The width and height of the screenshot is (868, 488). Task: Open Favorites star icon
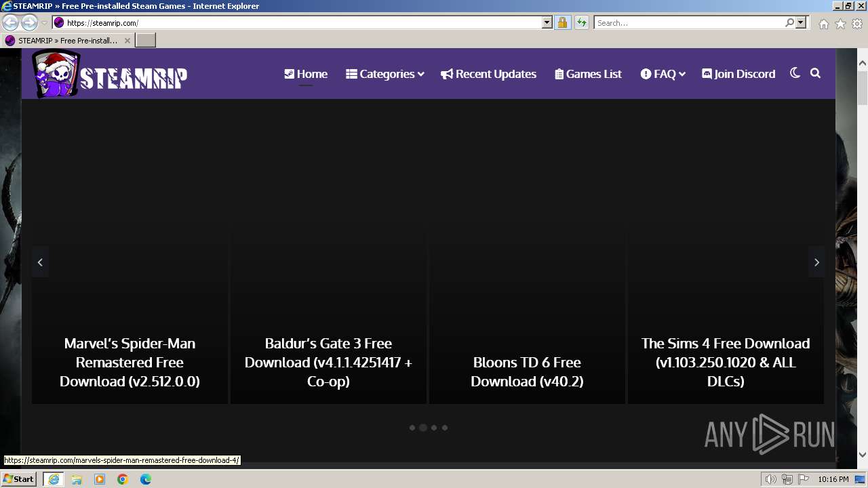click(x=840, y=24)
